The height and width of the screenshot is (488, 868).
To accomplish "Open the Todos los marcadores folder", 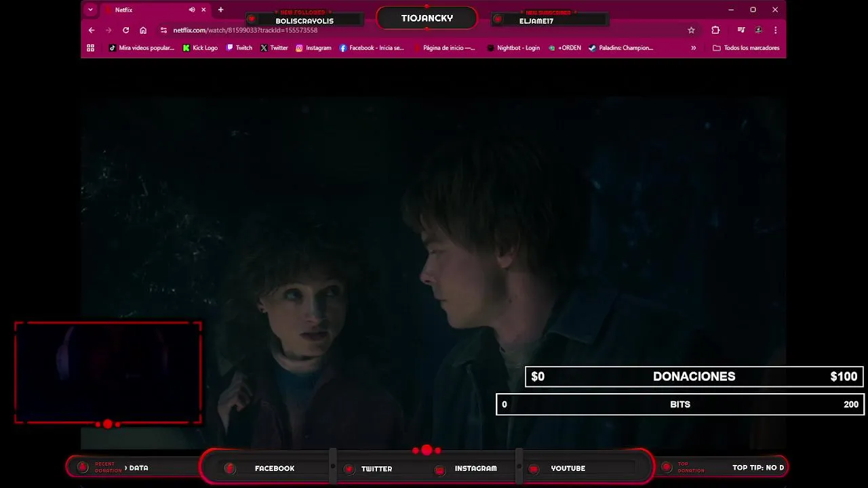I will tap(746, 48).
